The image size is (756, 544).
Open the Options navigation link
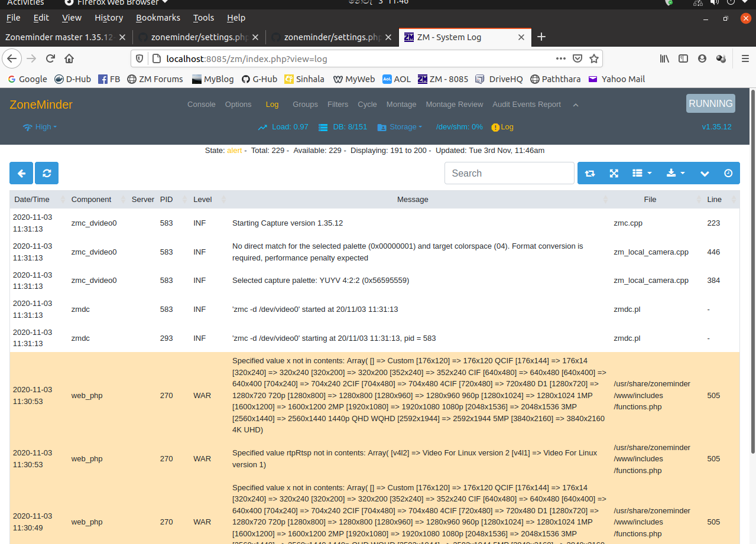[x=238, y=104]
